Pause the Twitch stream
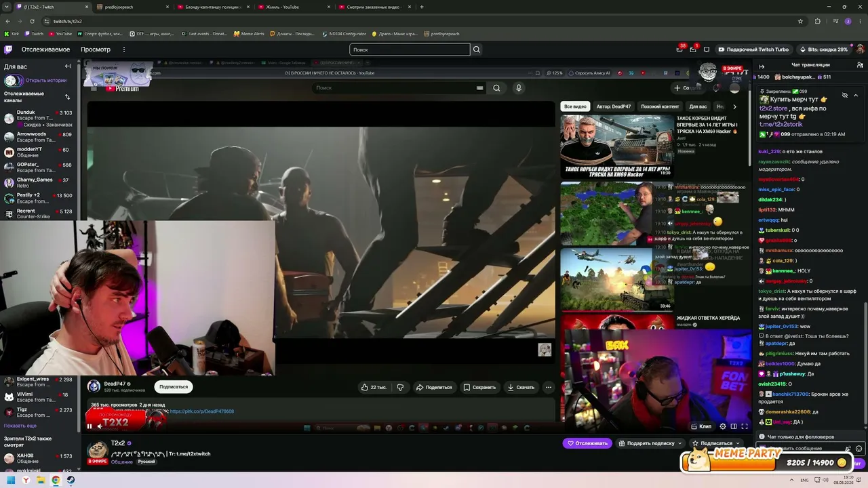868x488 pixels. (89, 426)
